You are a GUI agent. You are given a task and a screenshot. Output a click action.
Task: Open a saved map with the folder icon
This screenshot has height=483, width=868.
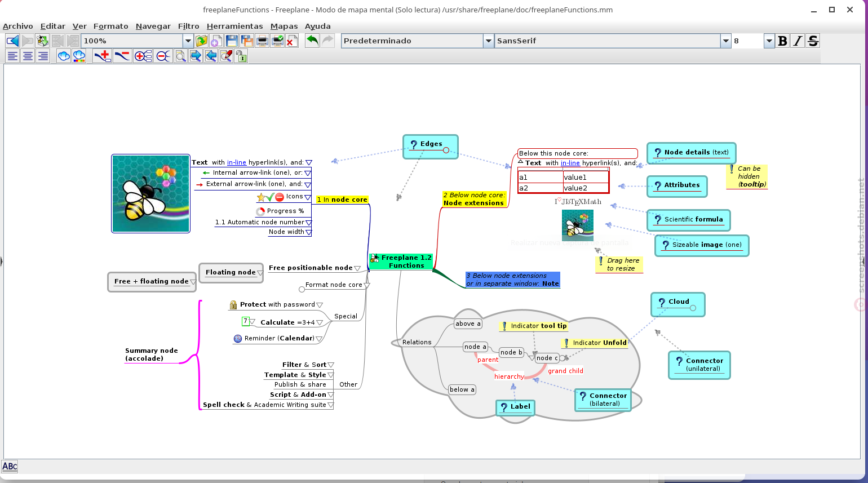(x=201, y=41)
